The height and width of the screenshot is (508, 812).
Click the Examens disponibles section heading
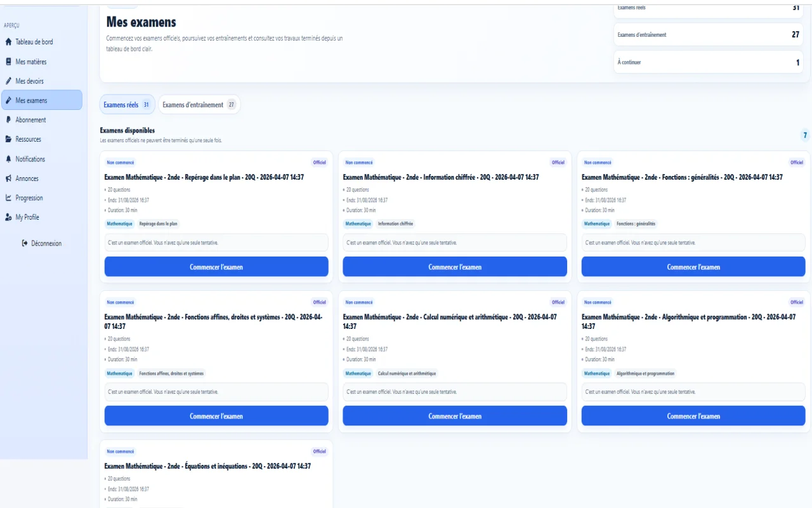[x=128, y=130]
